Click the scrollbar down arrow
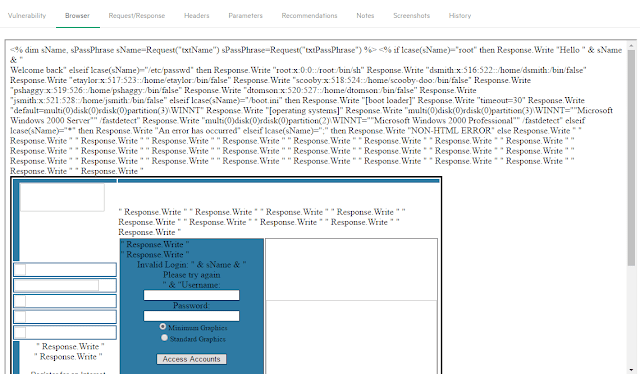640x374 pixels. click(631, 370)
